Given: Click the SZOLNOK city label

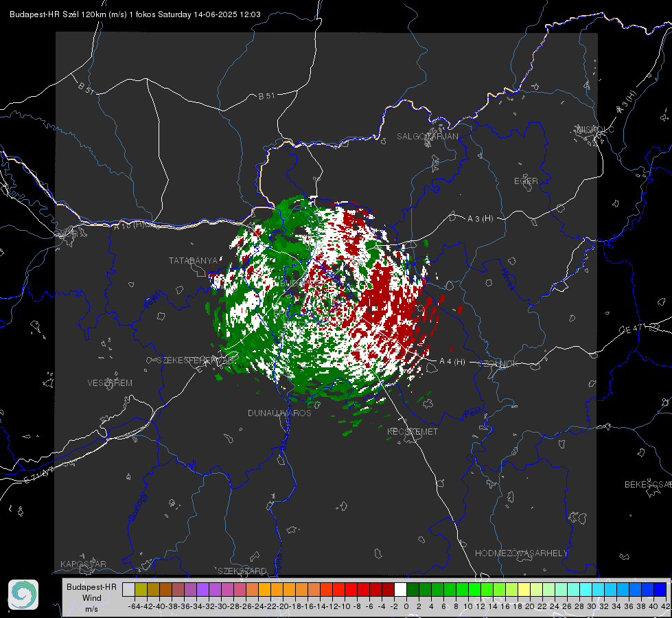Looking at the screenshot, I should (499, 364).
